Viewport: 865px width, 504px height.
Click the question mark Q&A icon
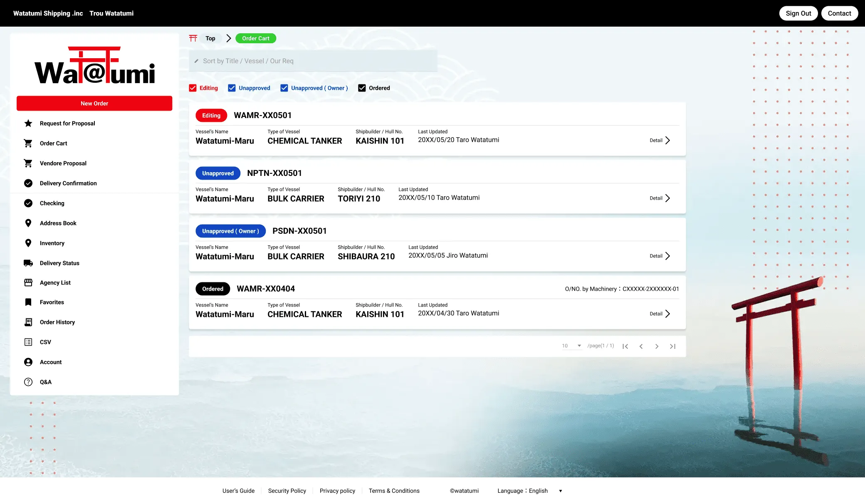coord(28,382)
